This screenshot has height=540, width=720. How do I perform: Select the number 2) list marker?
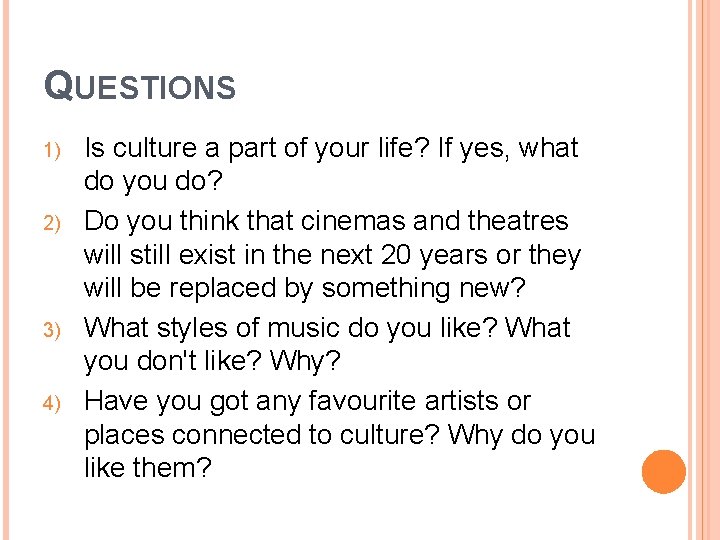coord(52,223)
